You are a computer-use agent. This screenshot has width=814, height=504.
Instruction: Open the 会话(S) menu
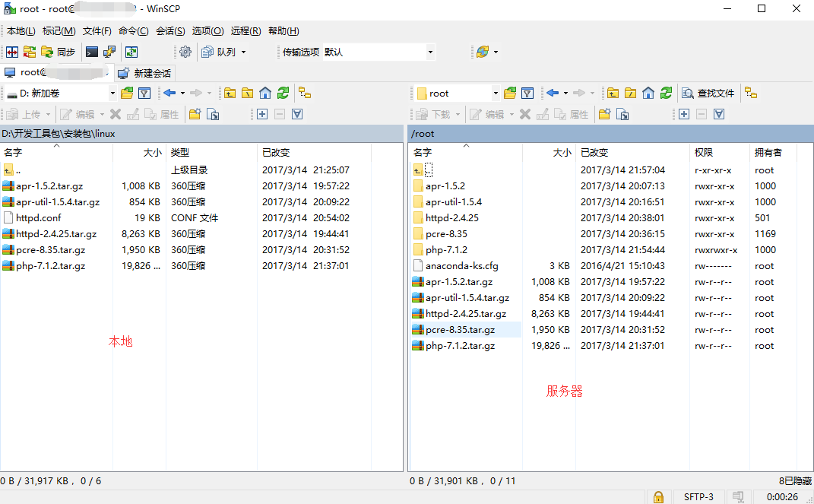click(x=170, y=31)
